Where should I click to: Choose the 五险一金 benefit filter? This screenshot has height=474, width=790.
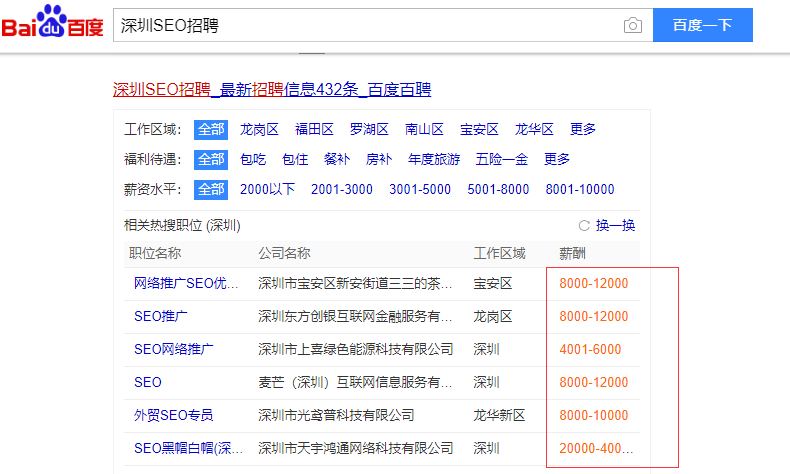pyautogui.click(x=502, y=159)
